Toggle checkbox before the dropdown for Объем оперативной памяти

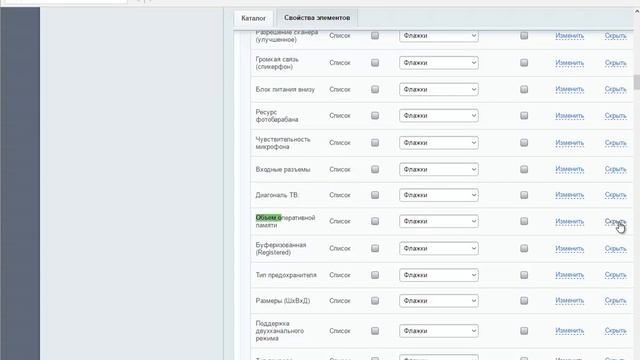click(x=375, y=221)
